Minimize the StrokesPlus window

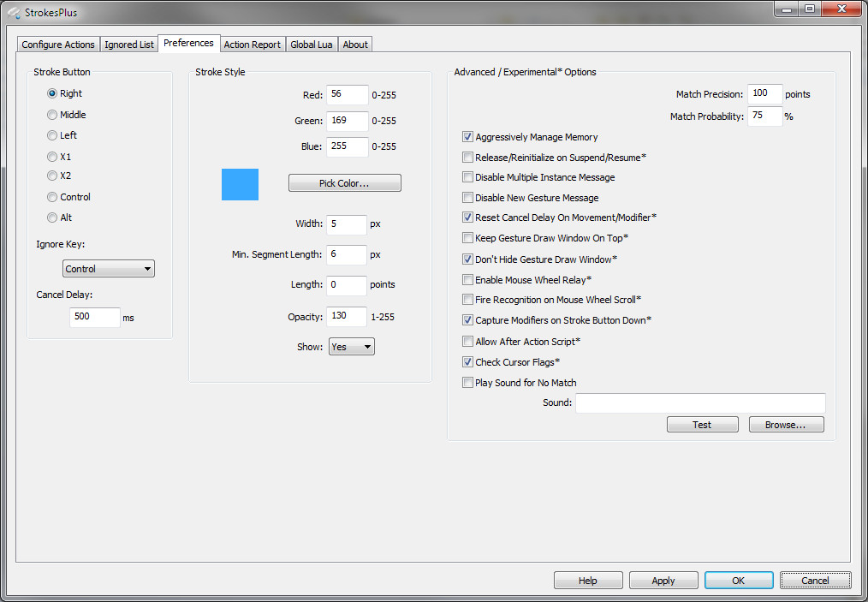pos(786,9)
